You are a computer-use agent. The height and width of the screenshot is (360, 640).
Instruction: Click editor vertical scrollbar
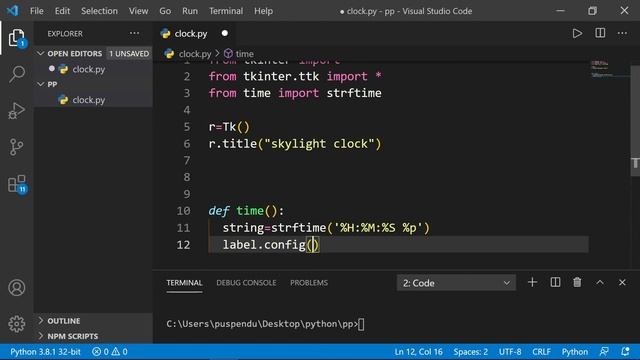635,121
